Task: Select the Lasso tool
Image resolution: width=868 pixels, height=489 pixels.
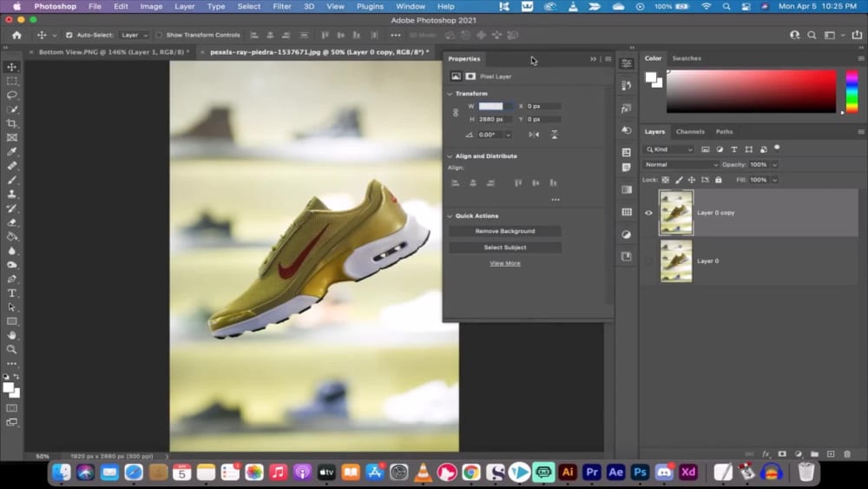Action: 11,96
